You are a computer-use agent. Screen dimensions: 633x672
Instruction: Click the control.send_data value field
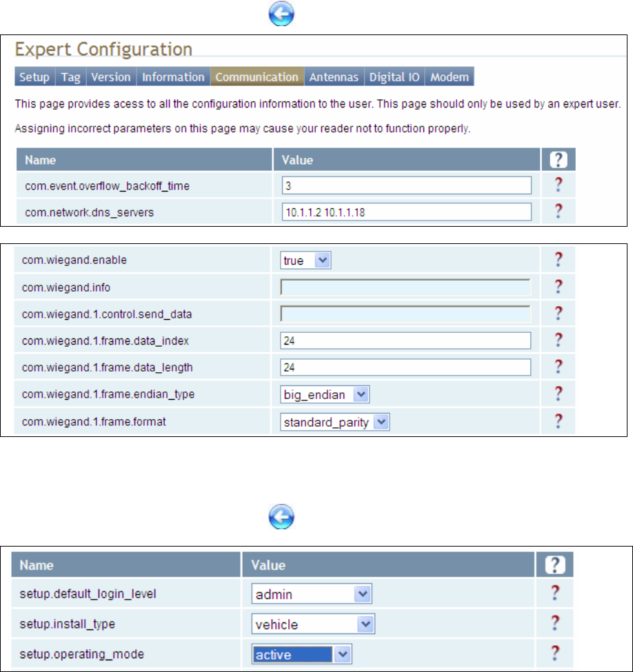(405, 314)
